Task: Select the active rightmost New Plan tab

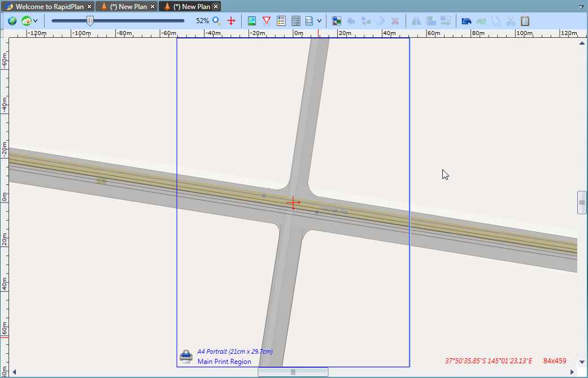Action: (190, 7)
